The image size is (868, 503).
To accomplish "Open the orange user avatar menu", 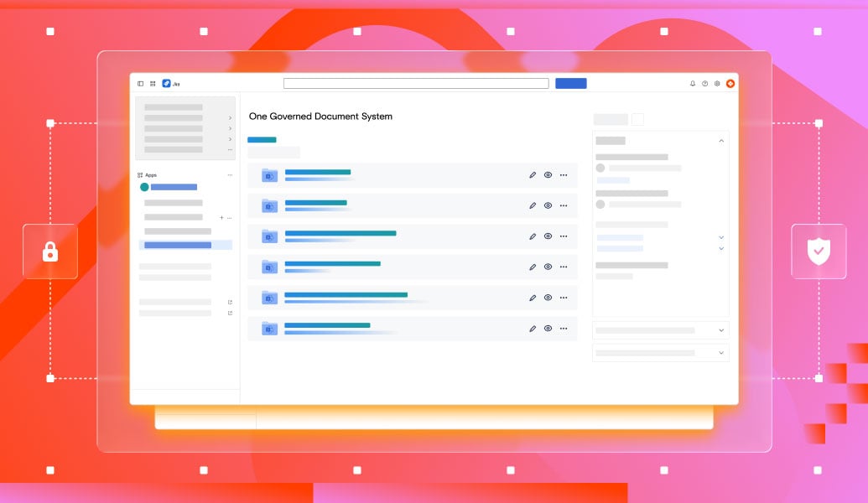I will [x=730, y=84].
